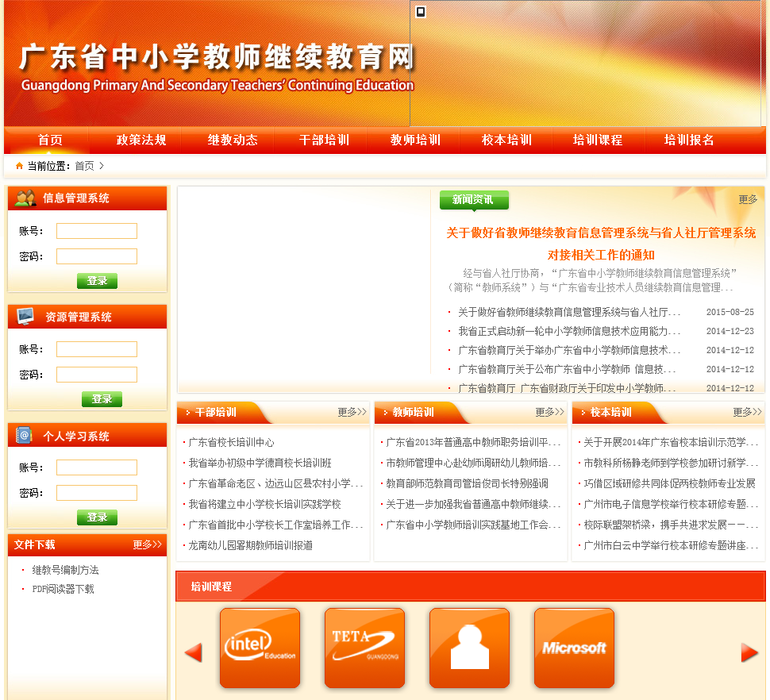Screen dimensions: 770x700
Task: Open 龙南幼儿园暑期教师培训报道 link
Action: coord(250,545)
